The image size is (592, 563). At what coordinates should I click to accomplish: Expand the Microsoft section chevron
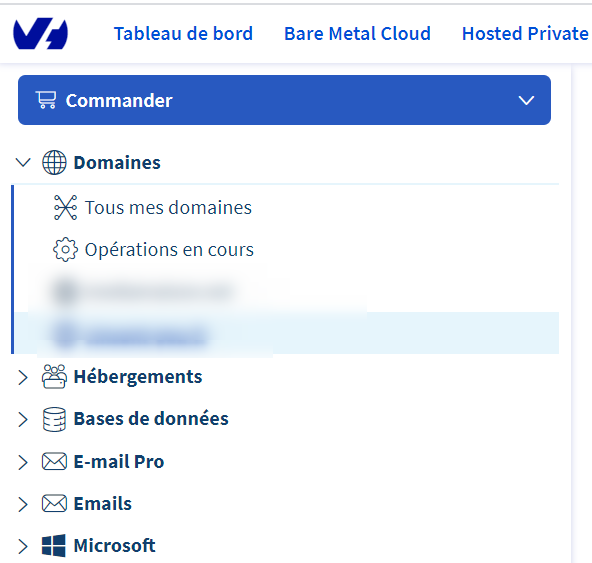point(23,546)
